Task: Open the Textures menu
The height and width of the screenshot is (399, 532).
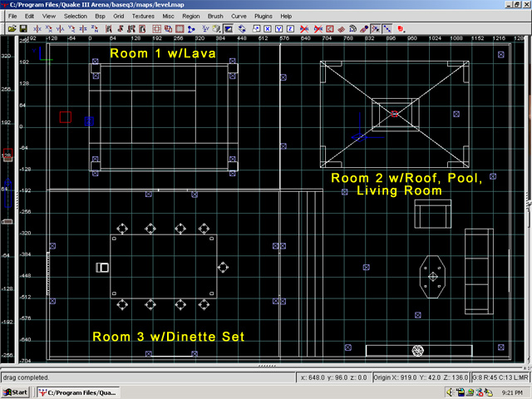Action: click(143, 16)
